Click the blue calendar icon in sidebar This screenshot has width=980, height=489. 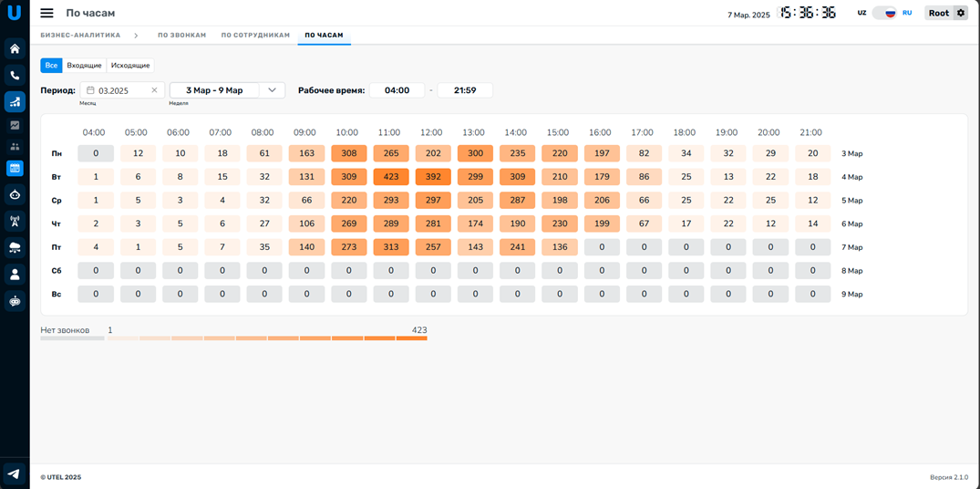coord(15,168)
